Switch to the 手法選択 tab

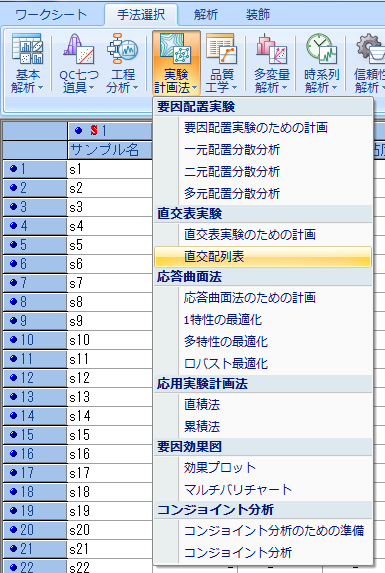tap(141, 15)
